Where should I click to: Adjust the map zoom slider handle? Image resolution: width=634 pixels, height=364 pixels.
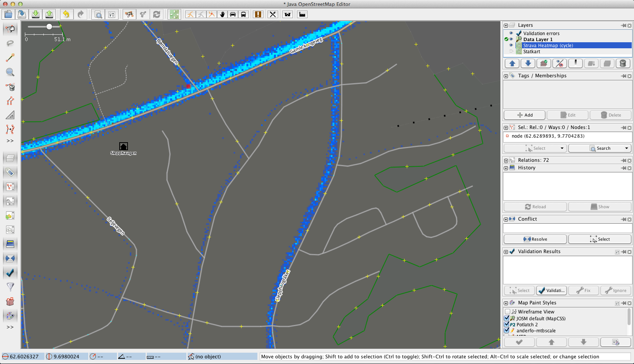(x=49, y=26)
